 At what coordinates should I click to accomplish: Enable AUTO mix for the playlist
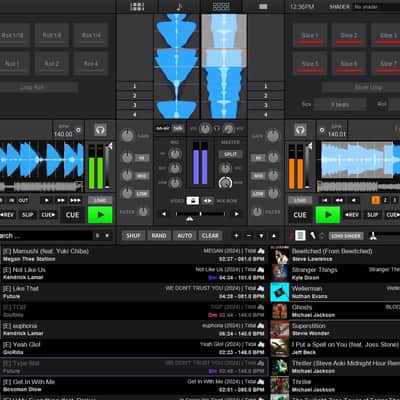click(x=185, y=236)
